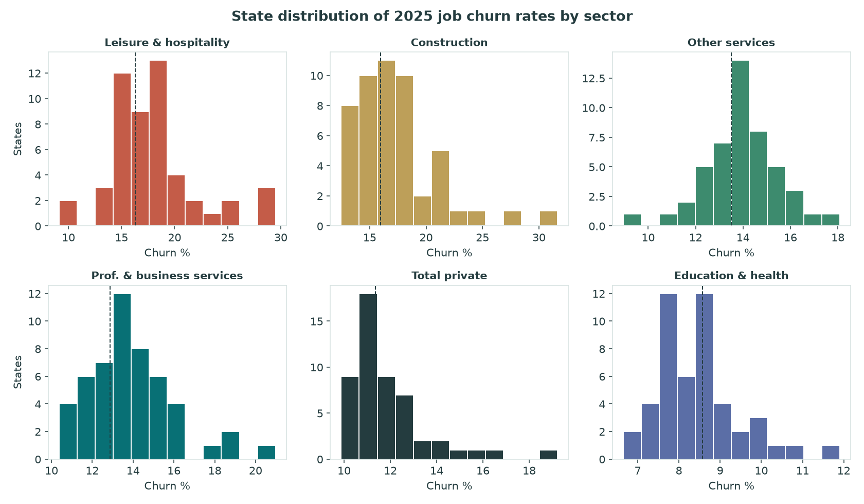Click the dashed median line in Leisure & hospitality
864x504 pixels.
135,139
